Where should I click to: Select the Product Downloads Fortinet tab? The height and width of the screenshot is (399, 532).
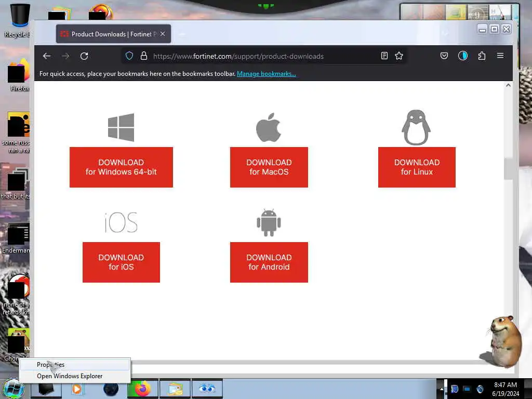[113, 34]
